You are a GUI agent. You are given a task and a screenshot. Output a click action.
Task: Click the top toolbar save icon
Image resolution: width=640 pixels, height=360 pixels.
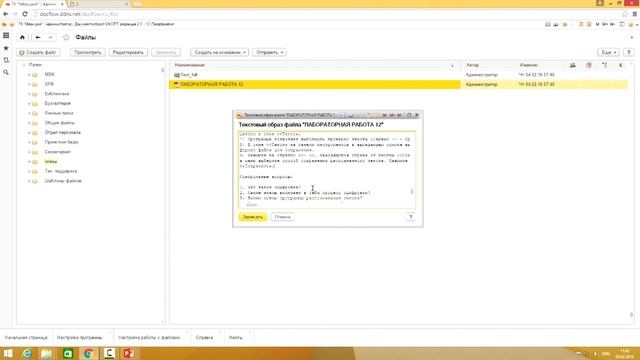548,24
